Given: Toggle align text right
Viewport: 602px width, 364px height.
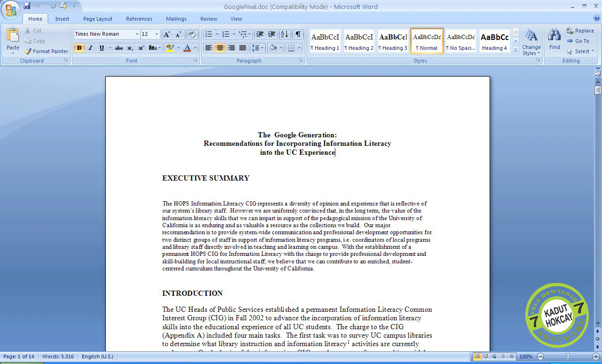Looking at the screenshot, I should 231,48.
